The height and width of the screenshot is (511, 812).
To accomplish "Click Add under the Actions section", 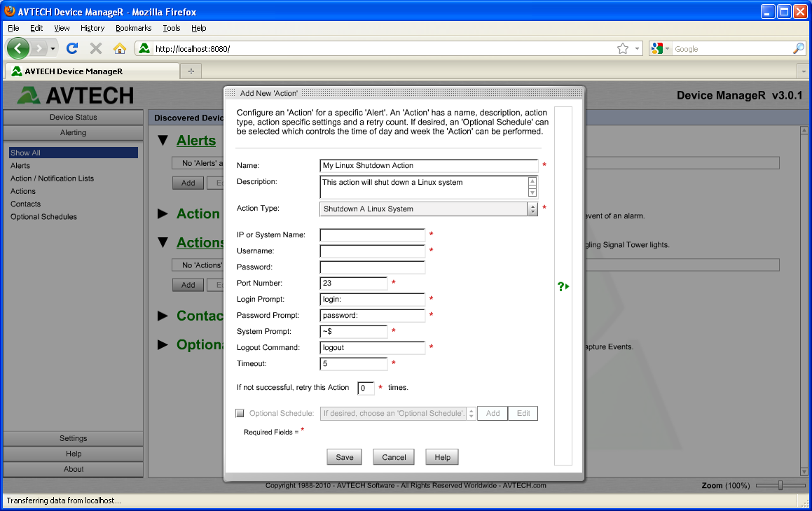I will coord(188,285).
